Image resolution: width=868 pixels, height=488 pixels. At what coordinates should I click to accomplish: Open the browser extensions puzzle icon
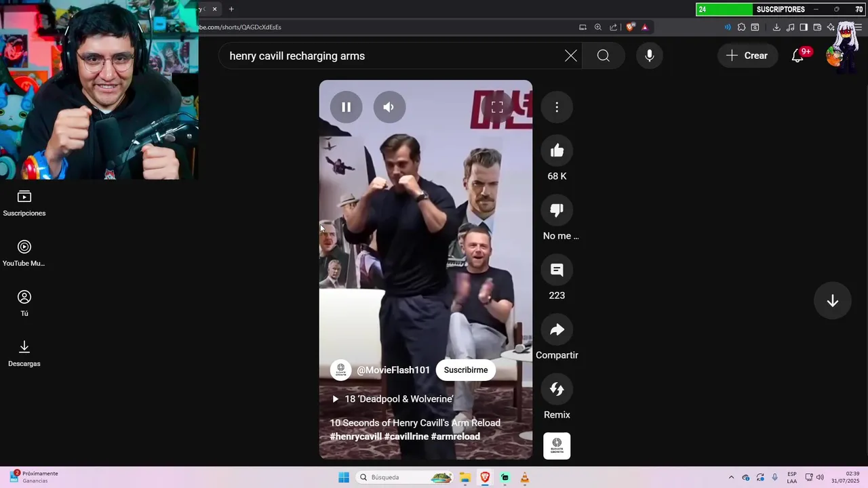[x=741, y=27]
